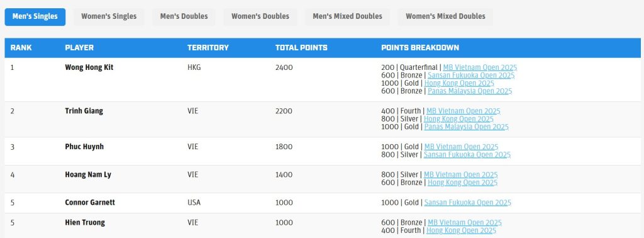This screenshot has width=644, height=238.
Task: Open Hien Truong's MB Vietnam Open 2025 Bronze link
Action: [465, 223]
